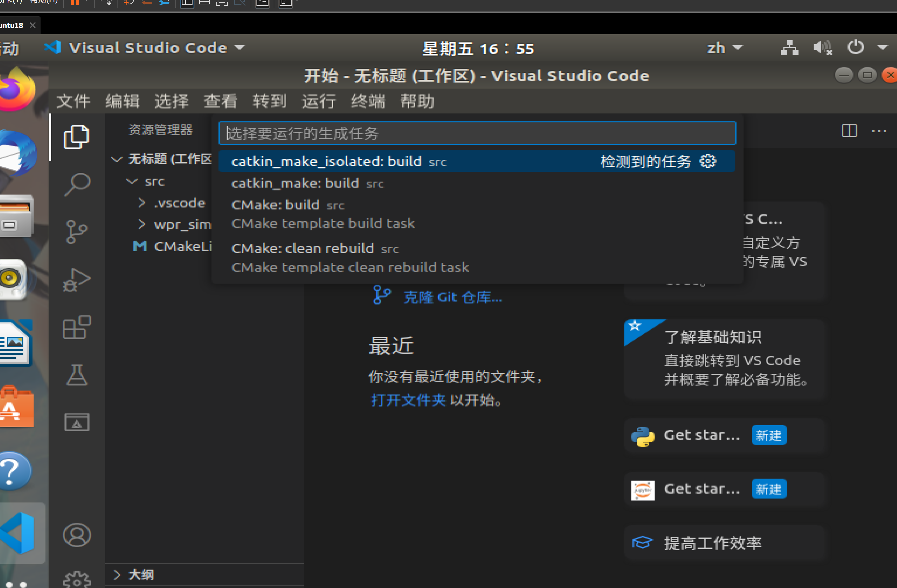The width and height of the screenshot is (897, 588).
Task: Collapse the 无标题 (工作区) workspace root
Action: (117, 159)
